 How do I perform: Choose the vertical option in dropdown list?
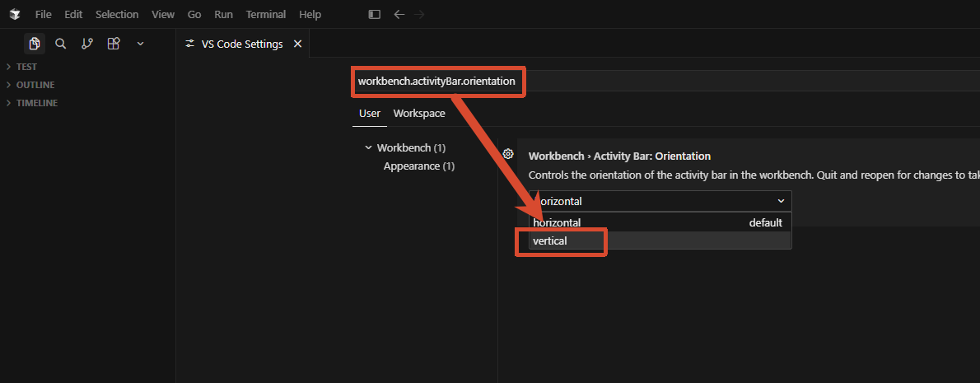click(660, 241)
